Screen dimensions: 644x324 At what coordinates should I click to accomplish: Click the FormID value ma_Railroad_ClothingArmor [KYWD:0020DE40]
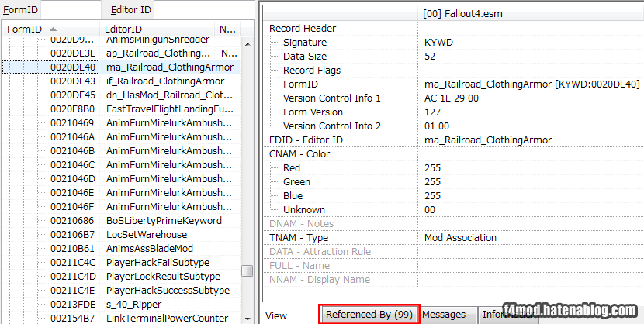tap(531, 84)
